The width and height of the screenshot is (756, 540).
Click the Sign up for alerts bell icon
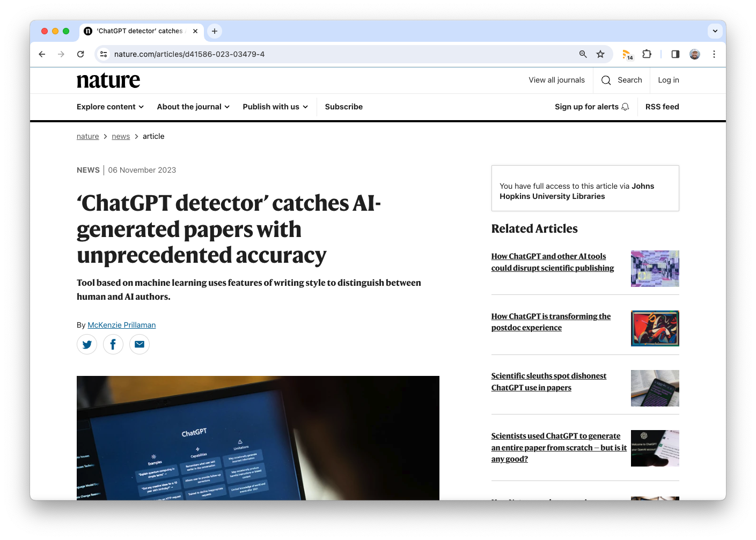click(x=625, y=107)
